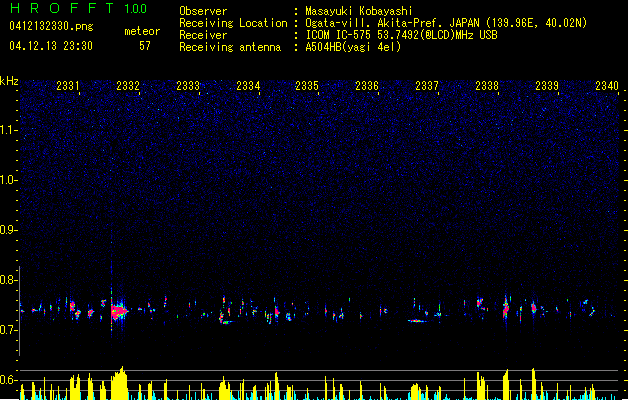Click the 2340 time axis marker
The image size is (629, 400).
(607, 86)
